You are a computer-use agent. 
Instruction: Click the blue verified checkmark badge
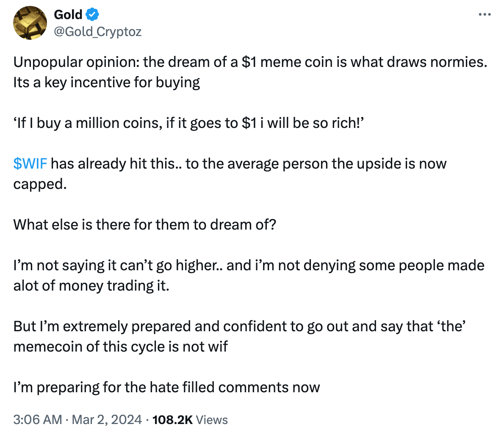point(92,14)
